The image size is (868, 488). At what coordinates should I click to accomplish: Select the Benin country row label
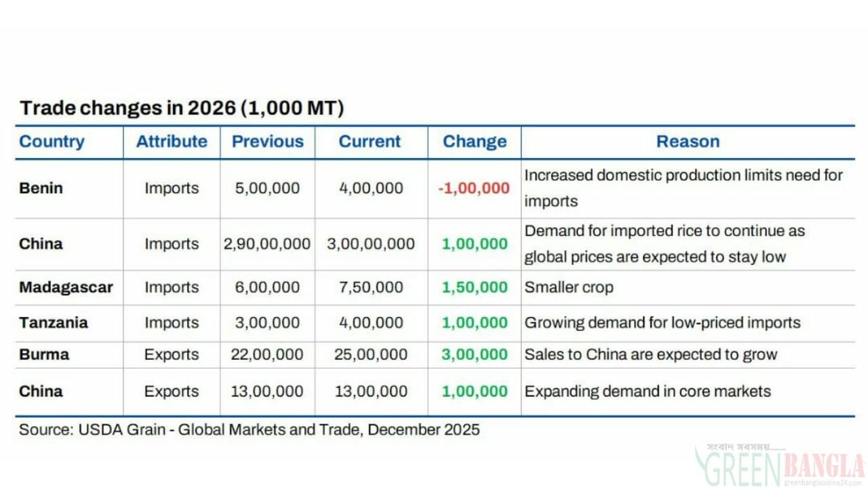[x=41, y=188]
